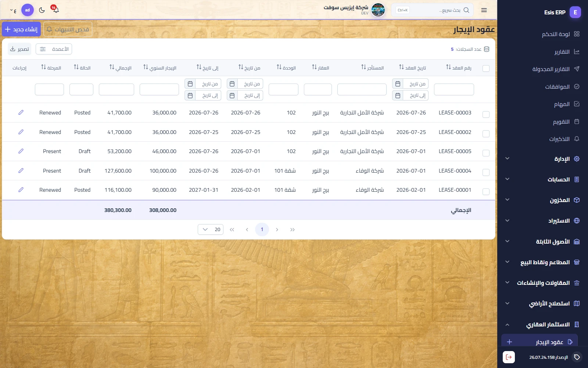Check the LEASE-00004 row checkbox
Screen dimensions: 588x368
click(x=486, y=172)
